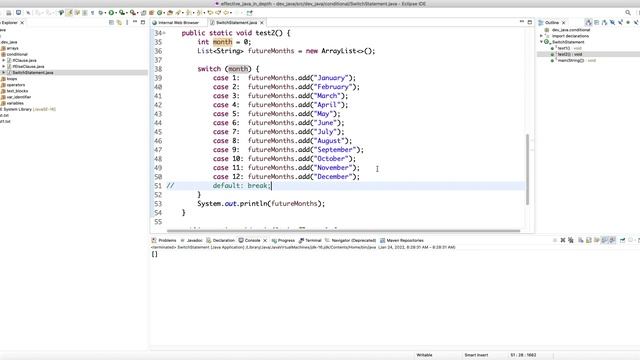Minimize the Package Explorer panel
Screen dimensions: 640x360
[135, 22]
